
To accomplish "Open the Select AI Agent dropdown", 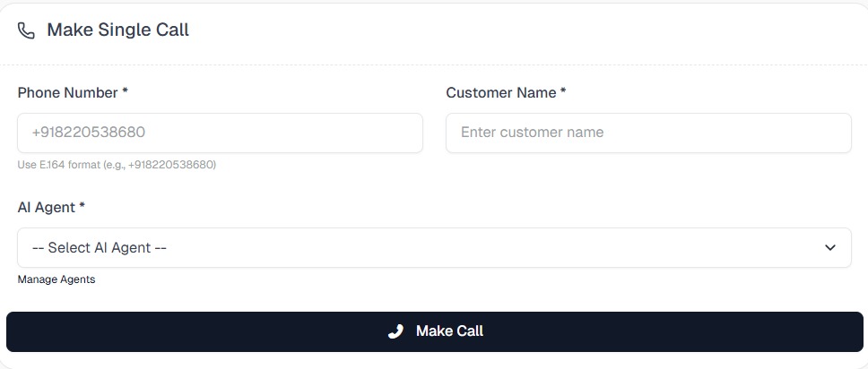I will pos(434,248).
